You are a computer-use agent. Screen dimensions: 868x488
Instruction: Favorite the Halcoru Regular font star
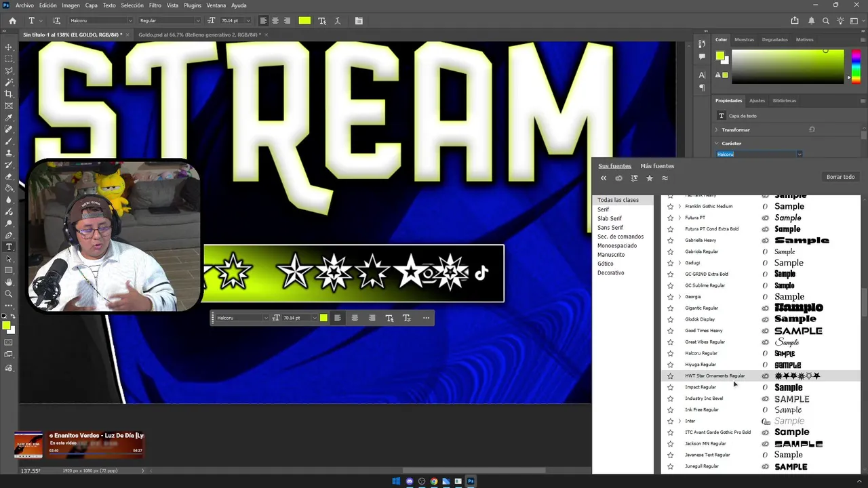pyautogui.click(x=671, y=353)
